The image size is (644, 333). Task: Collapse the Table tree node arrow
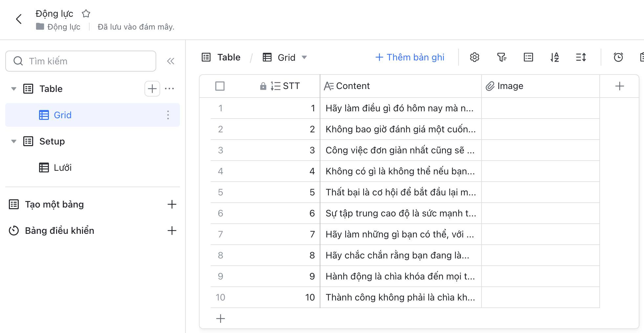14,89
